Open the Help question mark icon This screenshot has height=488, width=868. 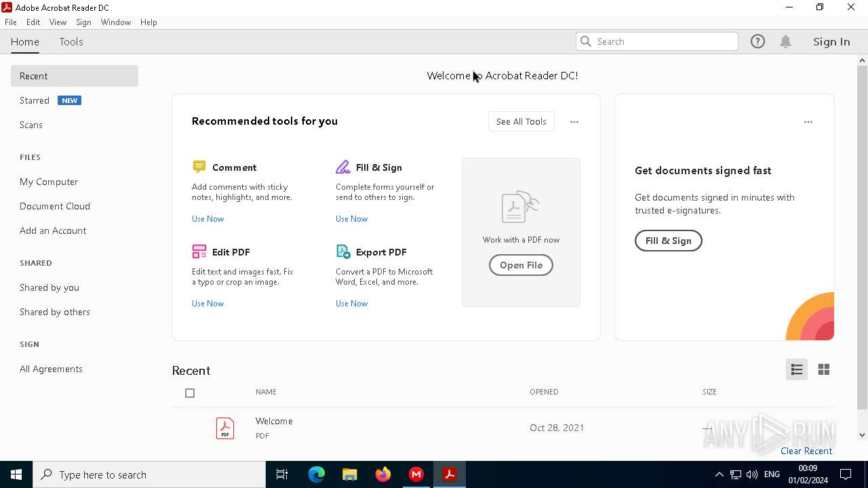click(757, 41)
